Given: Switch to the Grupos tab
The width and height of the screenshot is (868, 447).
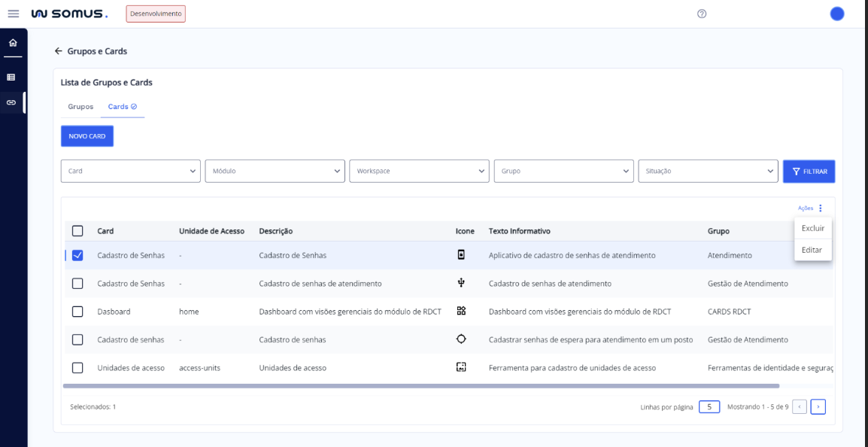Looking at the screenshot, I should (x=80, y=106).
